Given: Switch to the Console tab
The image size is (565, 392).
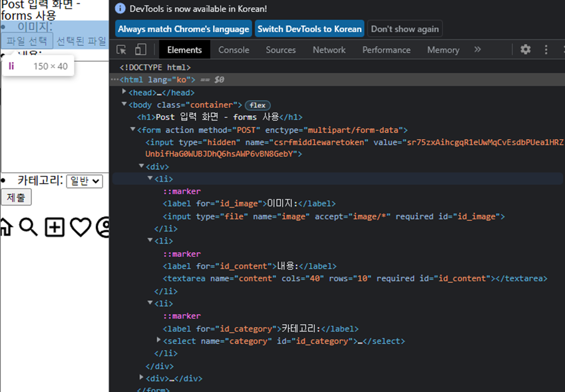Looking at the screenshot, I should (234, 50).
